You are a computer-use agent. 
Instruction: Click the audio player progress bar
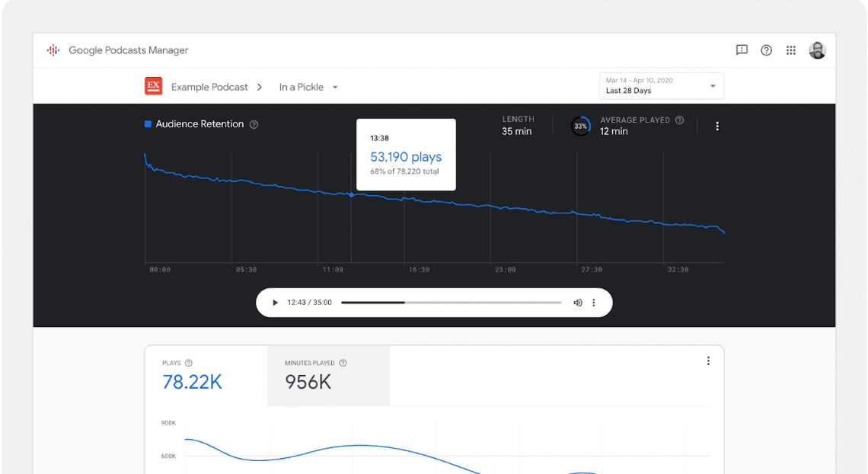tap(452, 303)
